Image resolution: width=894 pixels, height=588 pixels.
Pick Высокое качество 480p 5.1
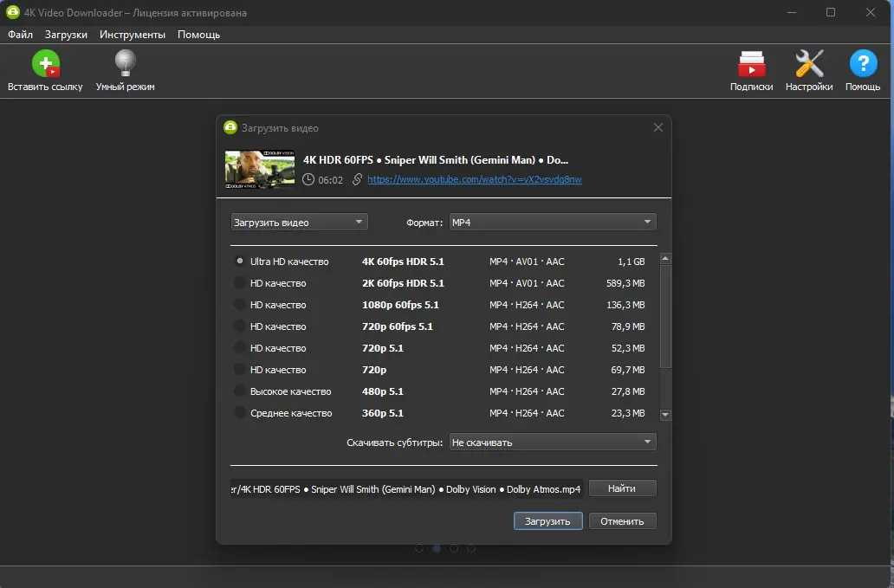coord(240,391)
